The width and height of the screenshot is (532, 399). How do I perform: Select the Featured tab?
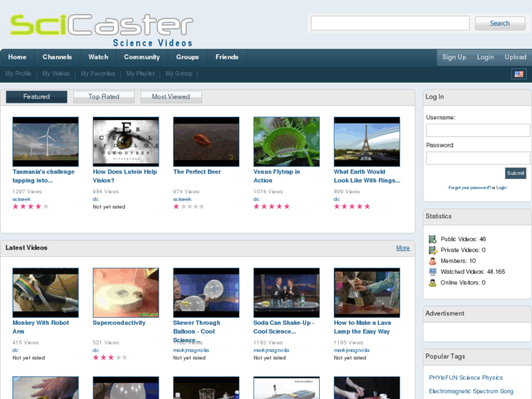37,97
